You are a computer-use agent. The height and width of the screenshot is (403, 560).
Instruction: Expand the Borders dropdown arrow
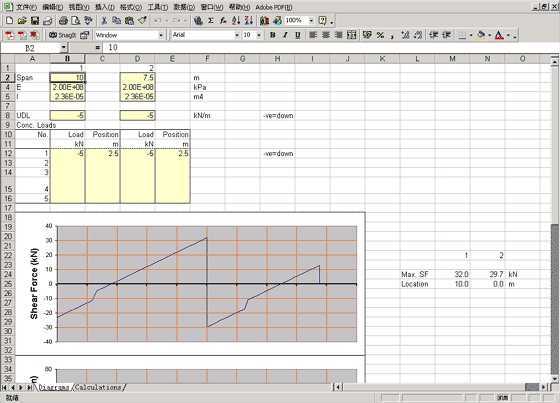coord(471,35)
